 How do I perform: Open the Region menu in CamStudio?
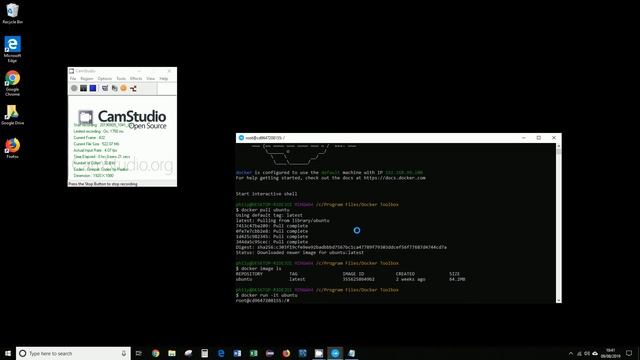coord(87,78)
